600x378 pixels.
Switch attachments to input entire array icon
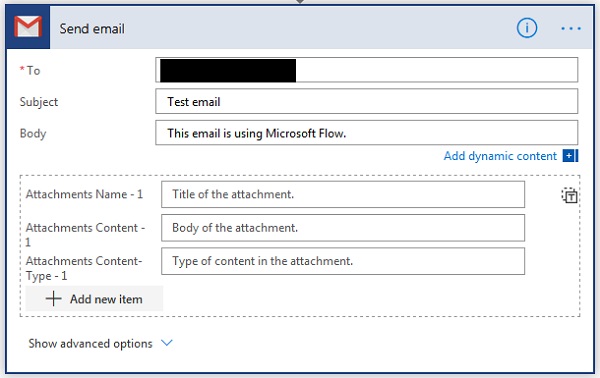point(569,196)
